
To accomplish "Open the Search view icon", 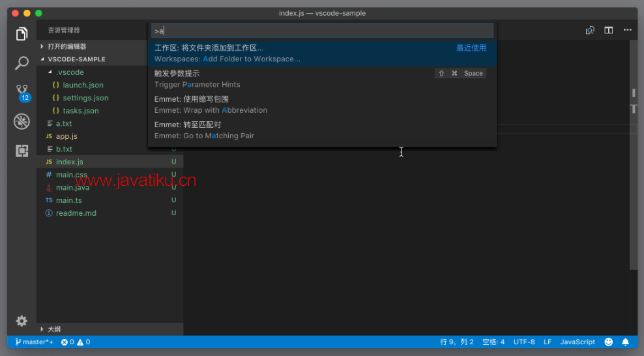I will click(22, 63).
